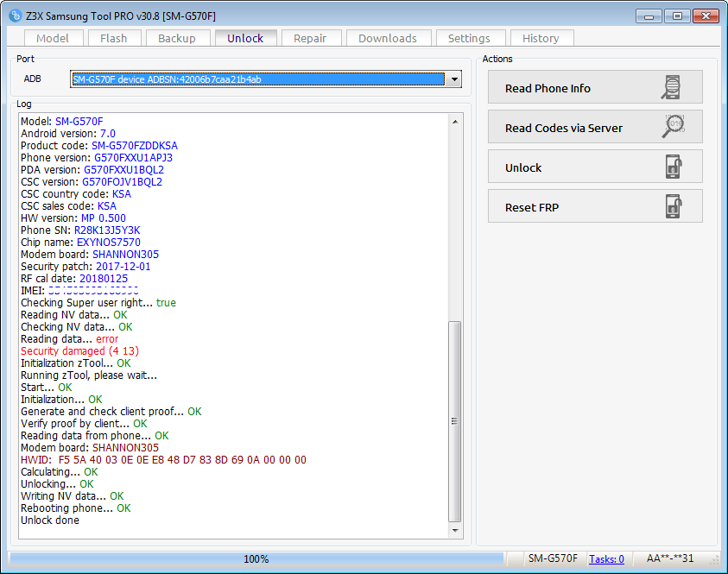The image size is (728, 574).
Task: Click the PDA version G570FXXU1BQL2
Action: (x=124, y=170)
